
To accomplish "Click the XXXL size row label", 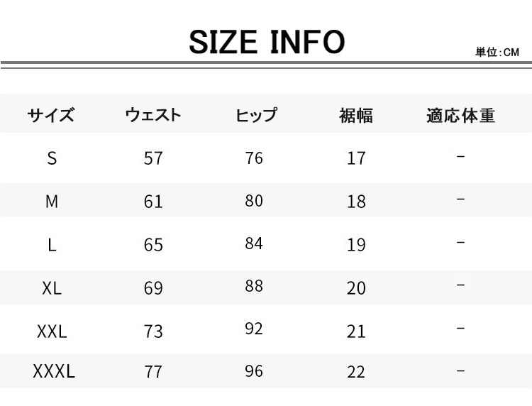I will [x=53, y=371].
